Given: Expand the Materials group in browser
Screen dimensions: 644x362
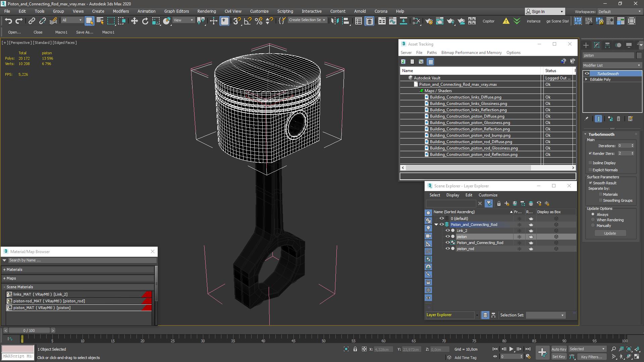Looking at the screenshot, I should [x=4, y=269].
